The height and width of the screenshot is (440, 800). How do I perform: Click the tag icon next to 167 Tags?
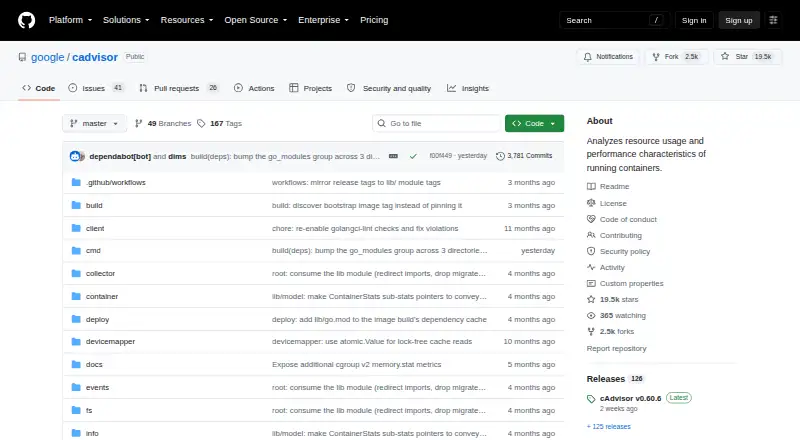pyautogui.click(x=201, y=124)
